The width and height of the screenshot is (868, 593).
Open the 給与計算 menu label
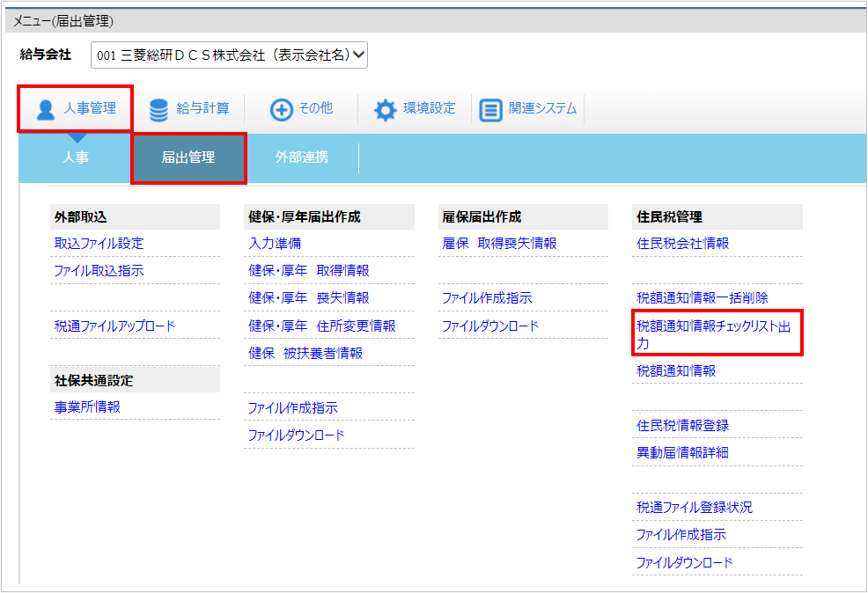tap(202, 108)
